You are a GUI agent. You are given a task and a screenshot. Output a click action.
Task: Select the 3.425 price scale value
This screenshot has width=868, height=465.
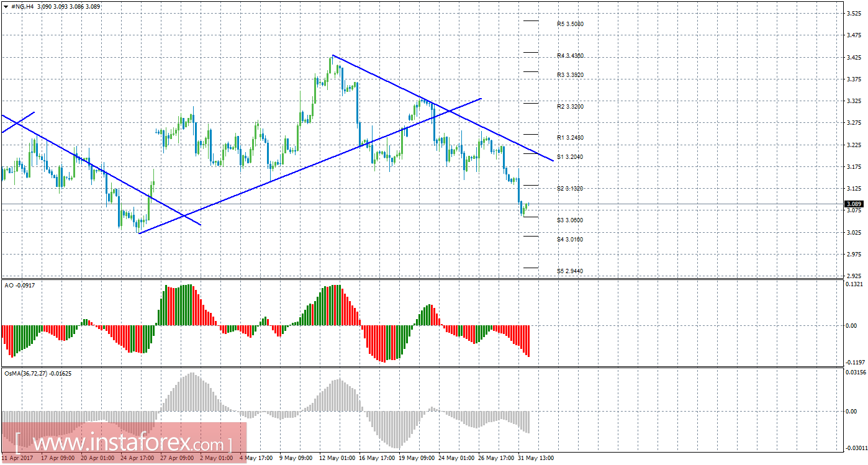tap(853, 57)
